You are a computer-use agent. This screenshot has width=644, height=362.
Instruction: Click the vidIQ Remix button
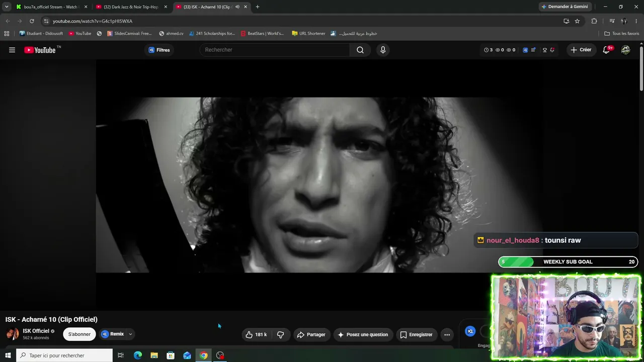[x=113, y=334]
